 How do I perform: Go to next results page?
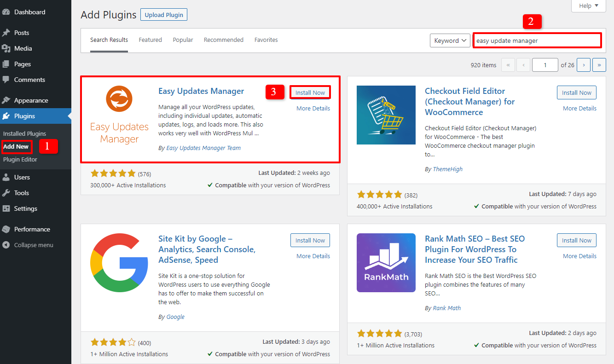(x=584, y=65)
